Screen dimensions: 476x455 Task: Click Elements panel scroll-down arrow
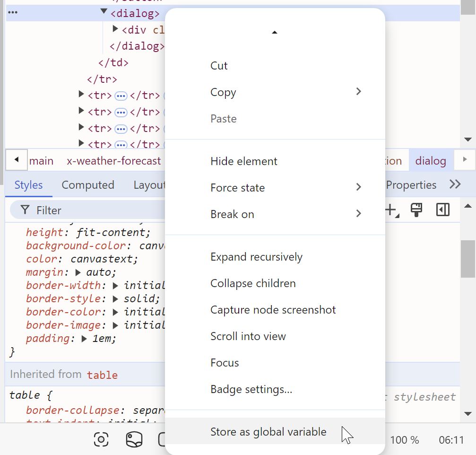(468, 140)
